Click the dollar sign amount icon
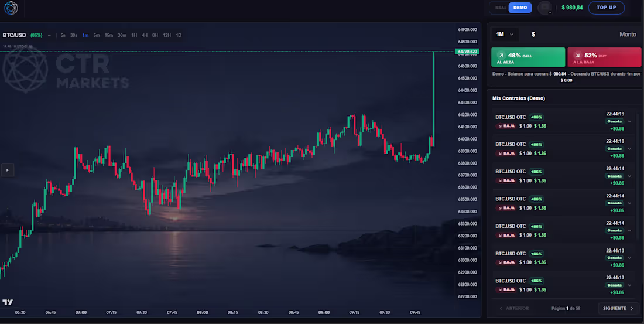644x324 pixels. point(533,35)
